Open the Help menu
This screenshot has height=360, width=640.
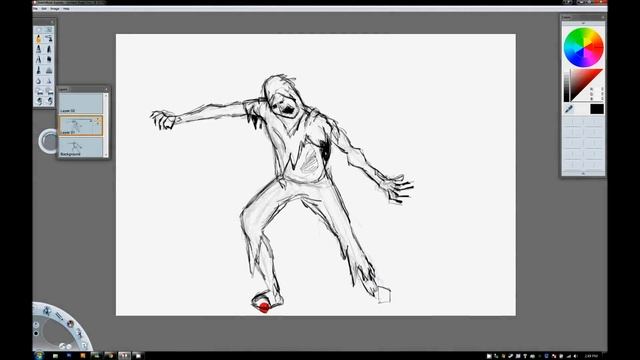coord(66,9)
